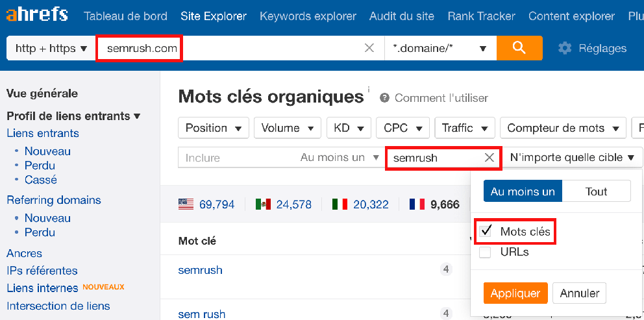
Task: Open Site Explorer tab
Action: click(214, 16)
